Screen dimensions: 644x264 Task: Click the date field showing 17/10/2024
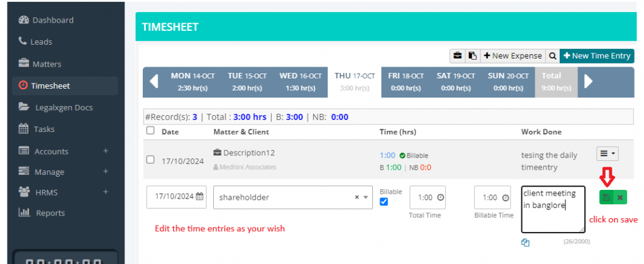175,197
